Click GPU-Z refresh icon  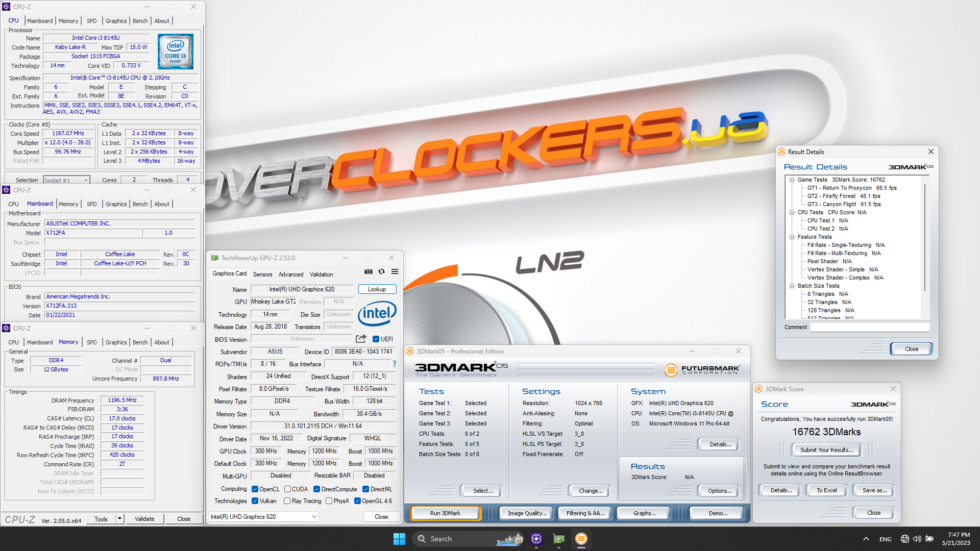point(381,271)
